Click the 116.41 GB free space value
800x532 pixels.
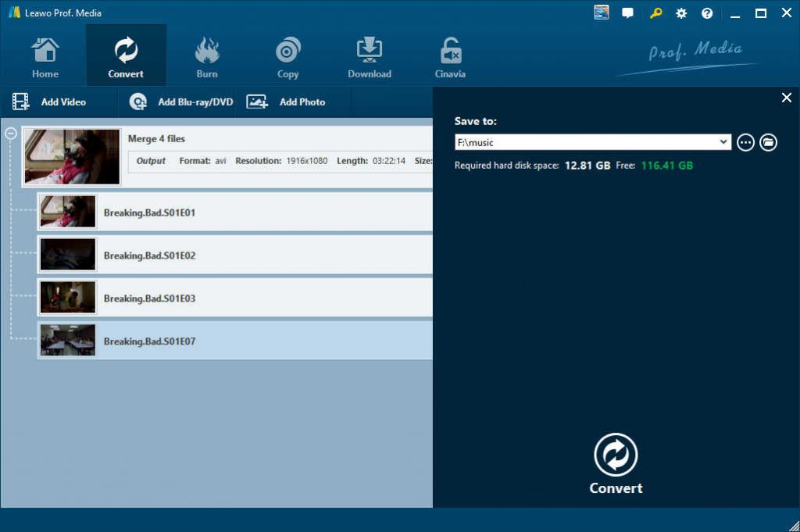click(667, 166)
